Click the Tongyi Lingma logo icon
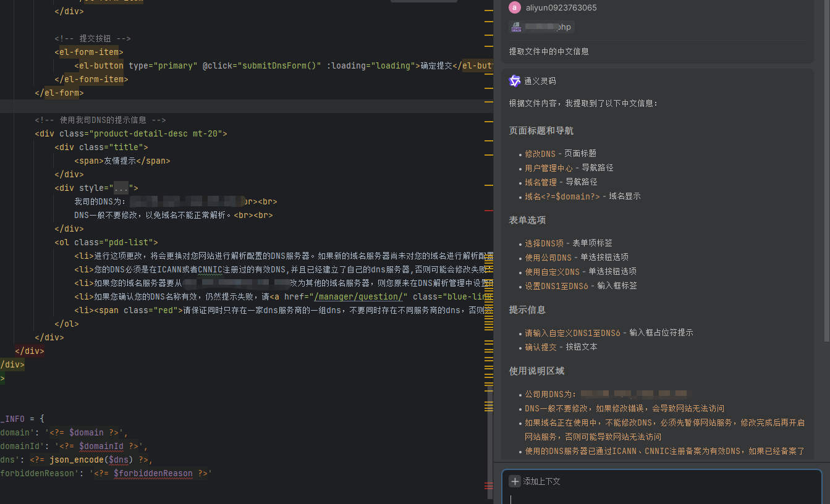Image resolution: width=830 pixels, height=504 pixels. pyautogui.click(x=515, y=81)
